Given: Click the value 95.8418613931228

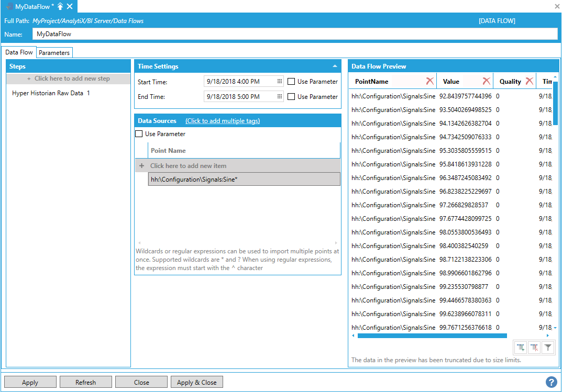Looking at the screenshot, I should (x=466, y=164).
